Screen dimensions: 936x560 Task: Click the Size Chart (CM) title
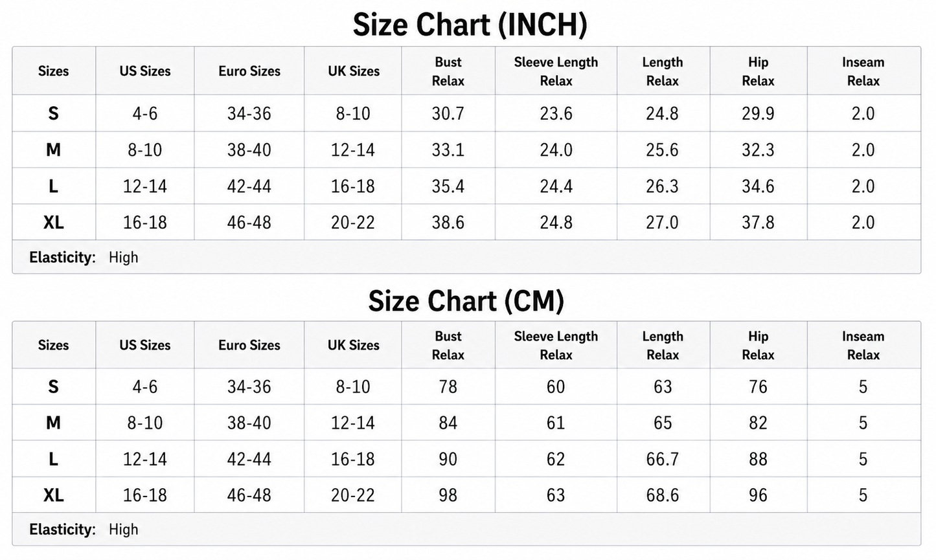point(466,301)
